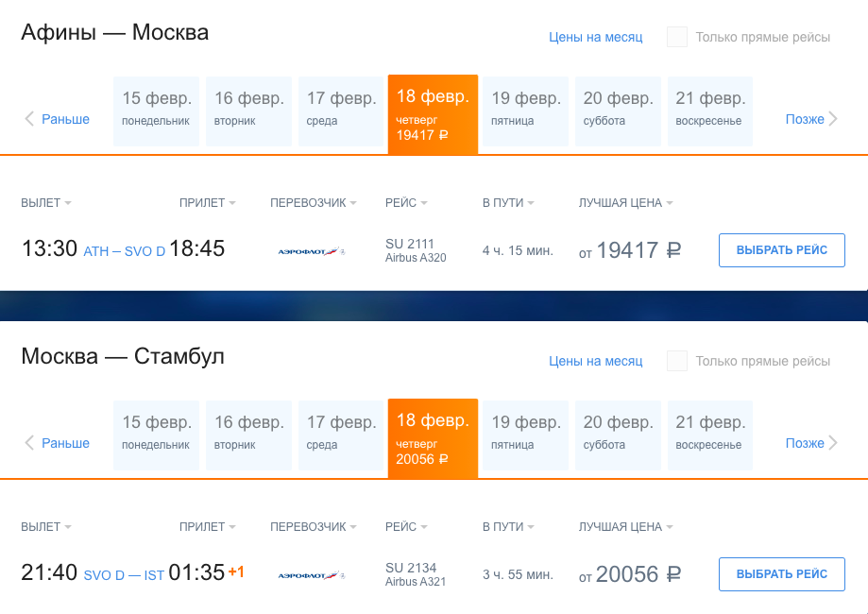Sort Москва — Стамбул flights by В пути
This screenshot has height=614, width=868.
click(508, 526)
